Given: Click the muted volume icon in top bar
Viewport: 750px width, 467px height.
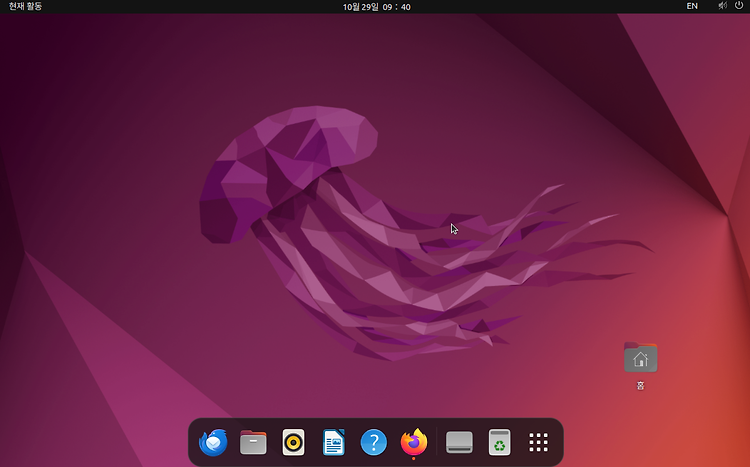Looking at the screenshot, I should pyautogui.click(x=722, y=6).
